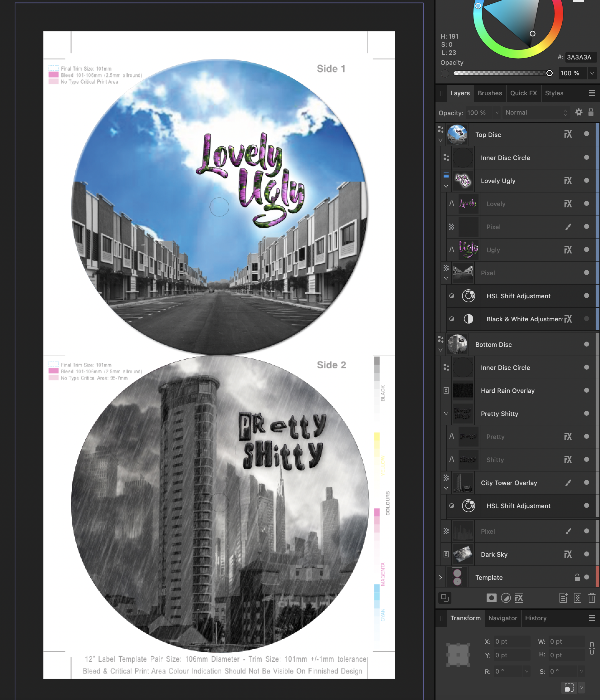
Task: Open fx settings on Shitty text layer
Action: [568, 460]
